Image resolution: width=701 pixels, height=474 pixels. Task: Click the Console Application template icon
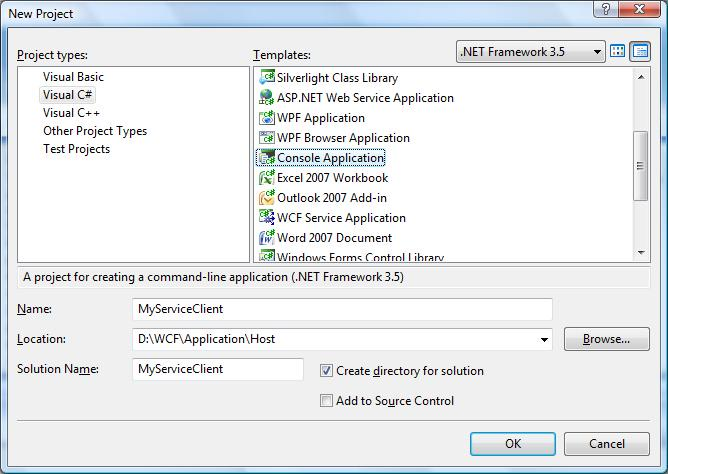pyautogui.click(x=266, y=157)
